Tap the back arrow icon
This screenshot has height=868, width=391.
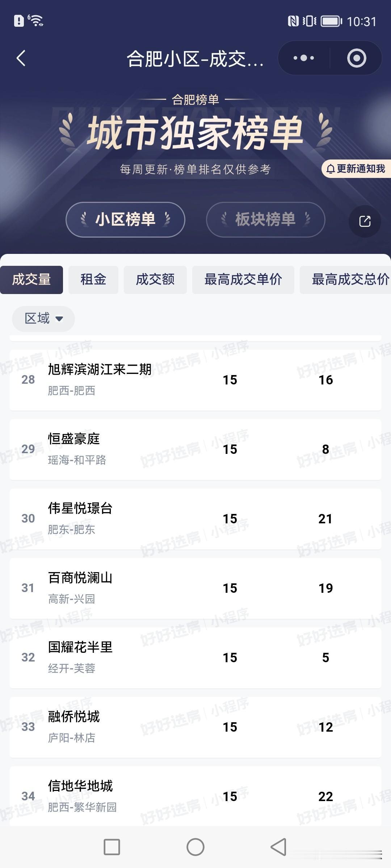(21, 58)
